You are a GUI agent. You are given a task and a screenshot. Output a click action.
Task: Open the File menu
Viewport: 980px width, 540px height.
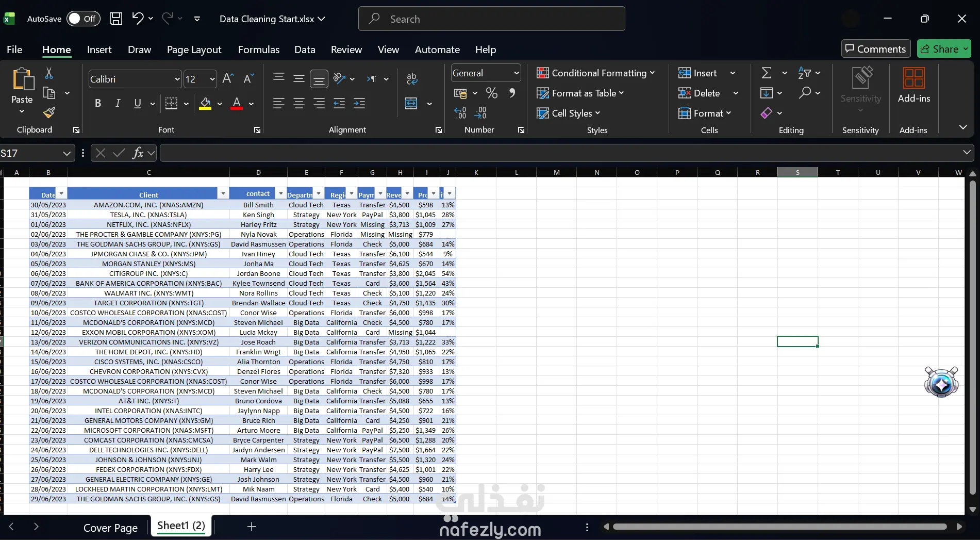point(14,50)
